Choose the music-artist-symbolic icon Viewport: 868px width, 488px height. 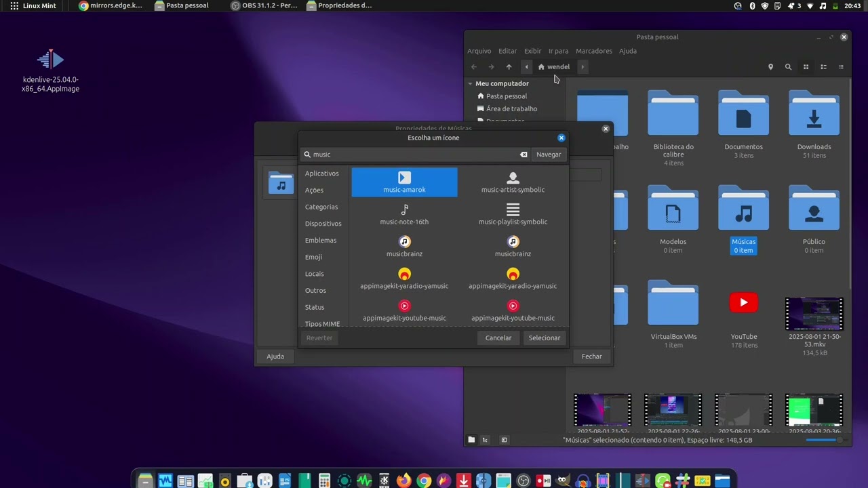[513, 182]
